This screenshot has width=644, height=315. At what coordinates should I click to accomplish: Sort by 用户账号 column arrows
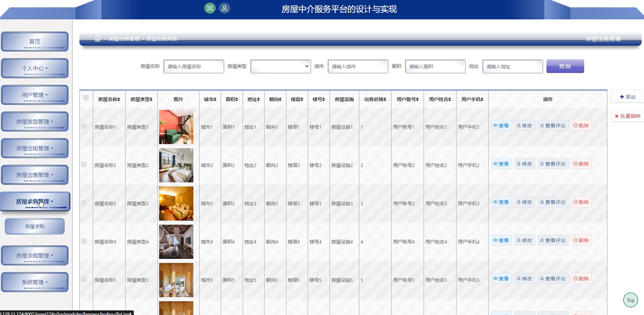tap(417, 99)
